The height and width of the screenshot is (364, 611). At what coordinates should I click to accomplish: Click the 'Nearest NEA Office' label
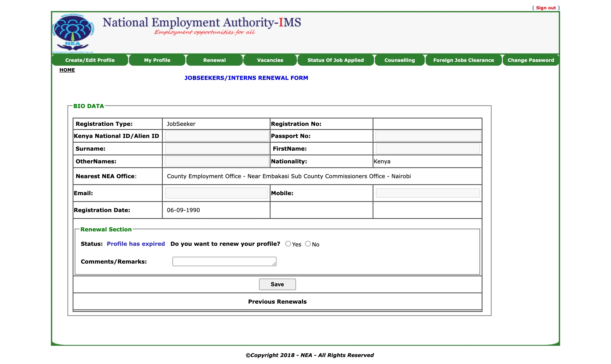[106, 176]
